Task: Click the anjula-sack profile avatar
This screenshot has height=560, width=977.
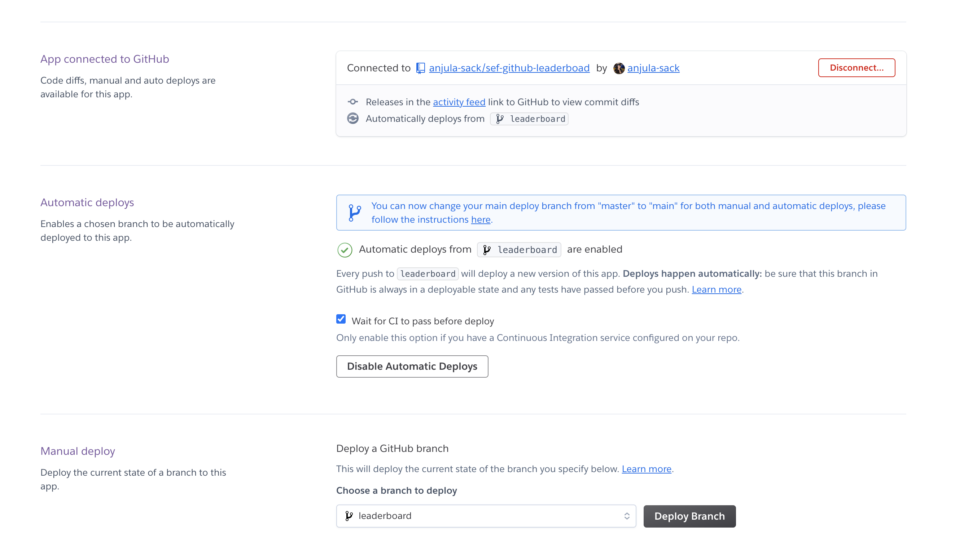Action: (618, 68)
